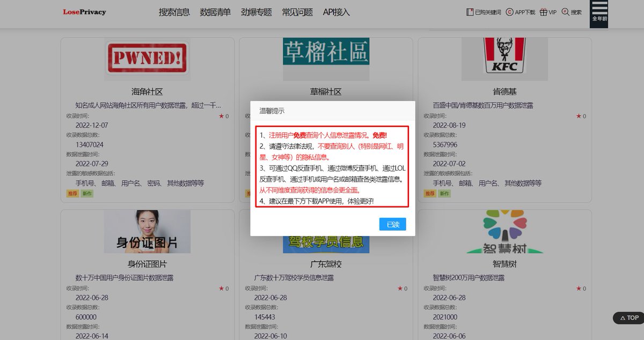Open the 搜索 text link
Image resolution: width=644 pixels, height=340 pixels.
point(576,12)
